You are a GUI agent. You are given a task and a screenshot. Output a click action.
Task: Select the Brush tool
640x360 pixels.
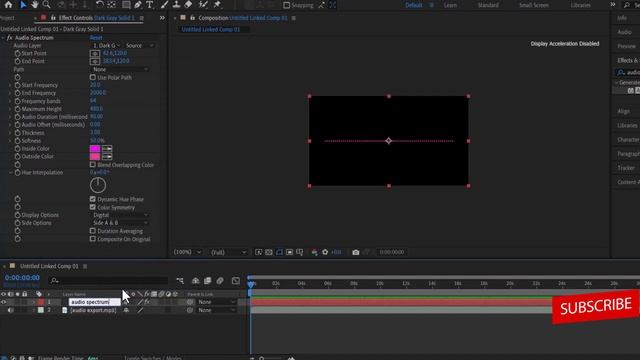(x=164, y=5)
